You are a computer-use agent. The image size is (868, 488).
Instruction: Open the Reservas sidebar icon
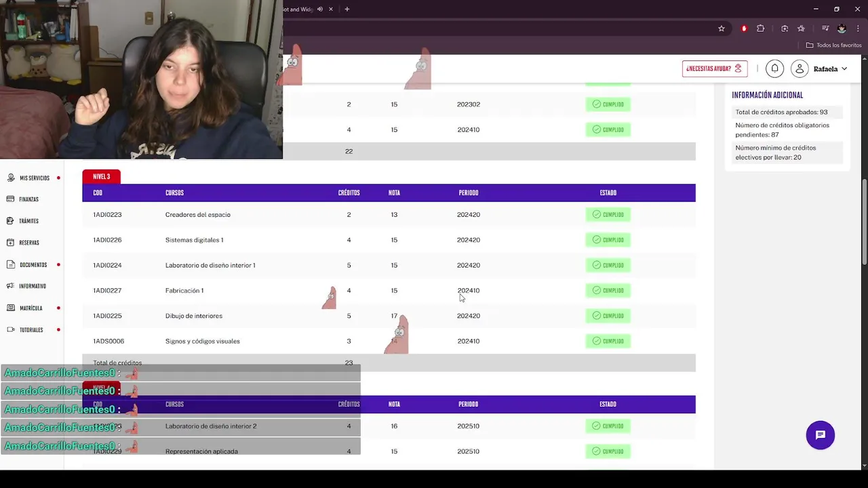pos(11,243)
